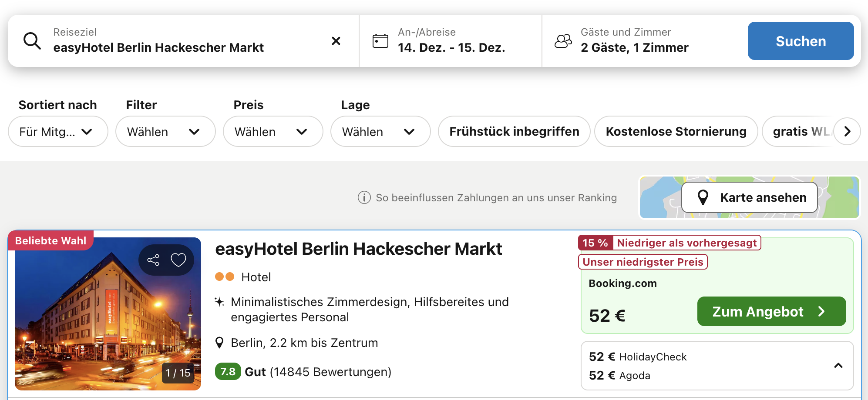
Task: Save easyHotel to favorites with heart
Action: tap(178, 260)
